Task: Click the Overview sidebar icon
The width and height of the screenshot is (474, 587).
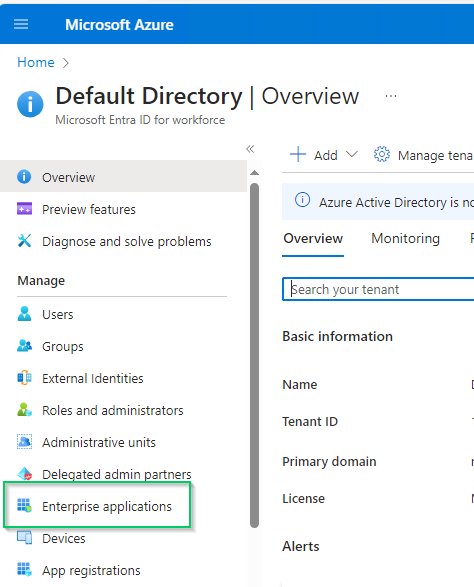Action: 24,177
